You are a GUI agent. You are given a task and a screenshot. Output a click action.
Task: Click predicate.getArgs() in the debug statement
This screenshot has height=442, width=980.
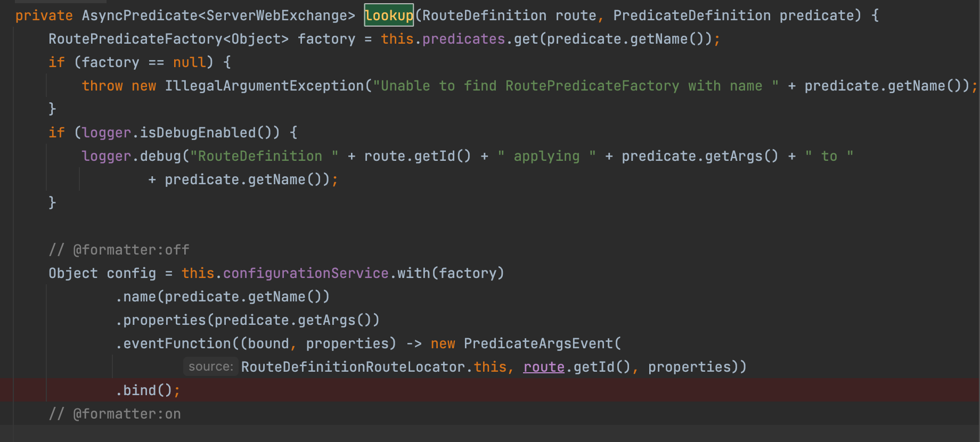click(700, 156)
